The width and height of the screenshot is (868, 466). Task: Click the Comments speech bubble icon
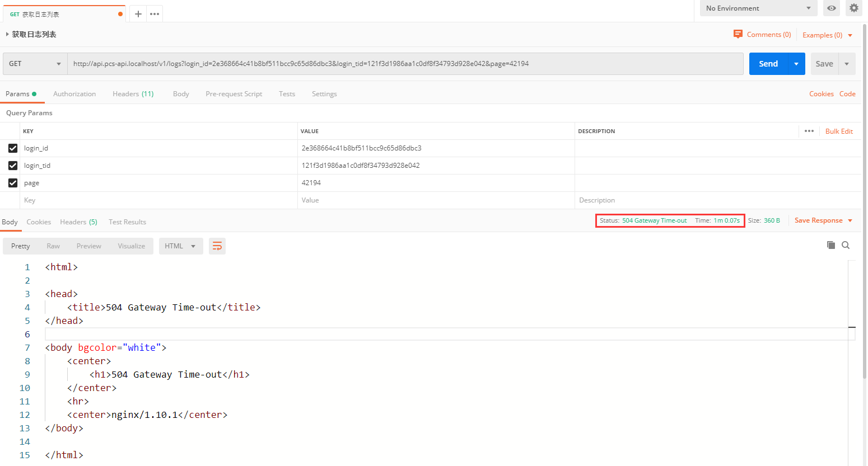pos(738,34)
